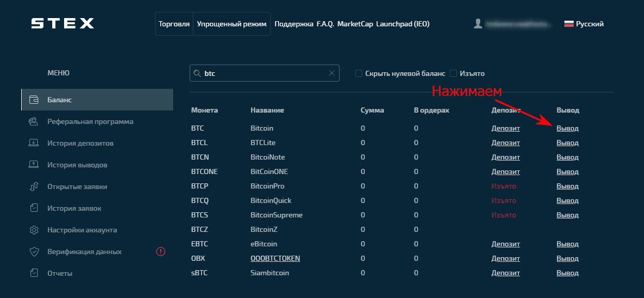Switch to the Торговля tab
Screen dimensions: 644x298
pyautogui.click(x=174, y=24)
